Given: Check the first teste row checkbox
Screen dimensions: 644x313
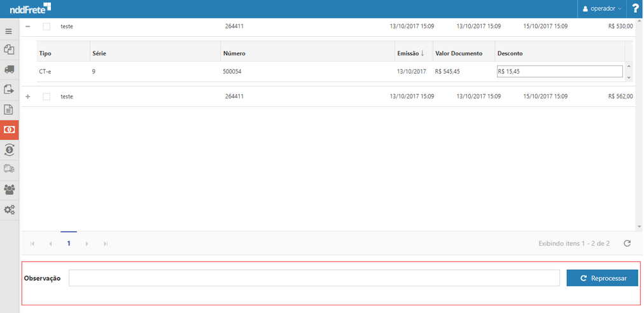Looking at the screenshot, I should click(x=46, y=27).
